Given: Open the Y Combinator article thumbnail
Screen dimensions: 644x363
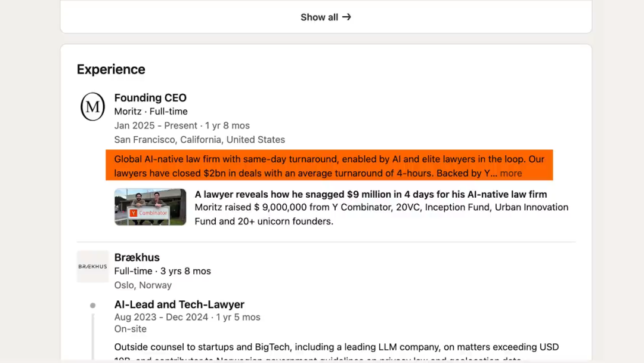Looking at the screenshot, I should (x=150, y=207).
